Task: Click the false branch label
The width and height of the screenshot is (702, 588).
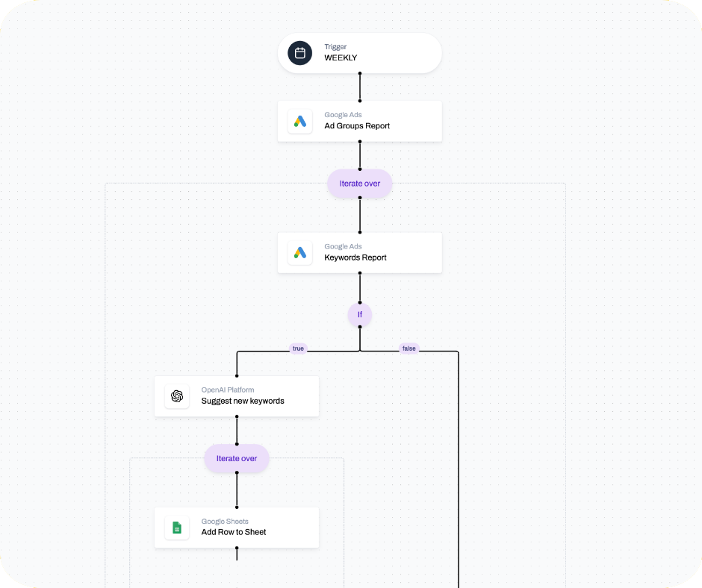Action: point(409,348)
